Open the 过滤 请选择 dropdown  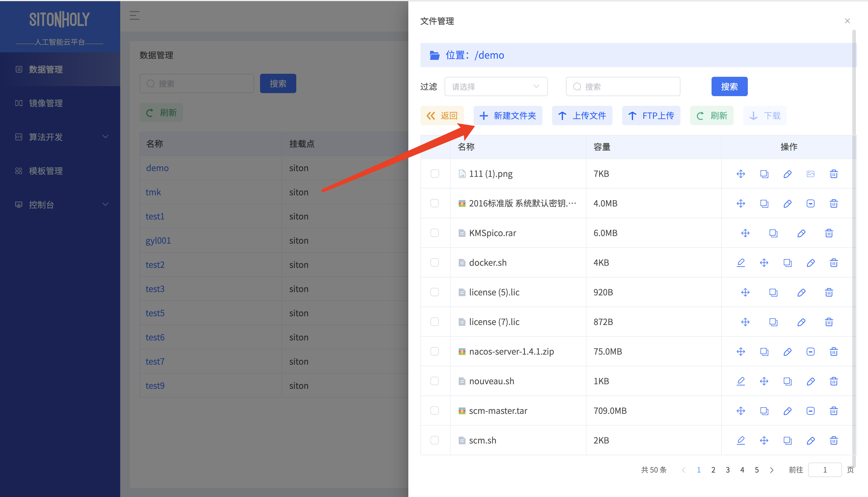point(496,87)
